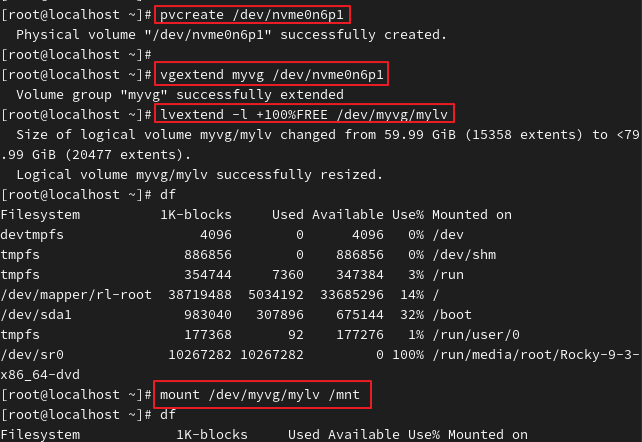
Task: Click the 'Physical volume successfully created' output line
Action: (231, 35)
